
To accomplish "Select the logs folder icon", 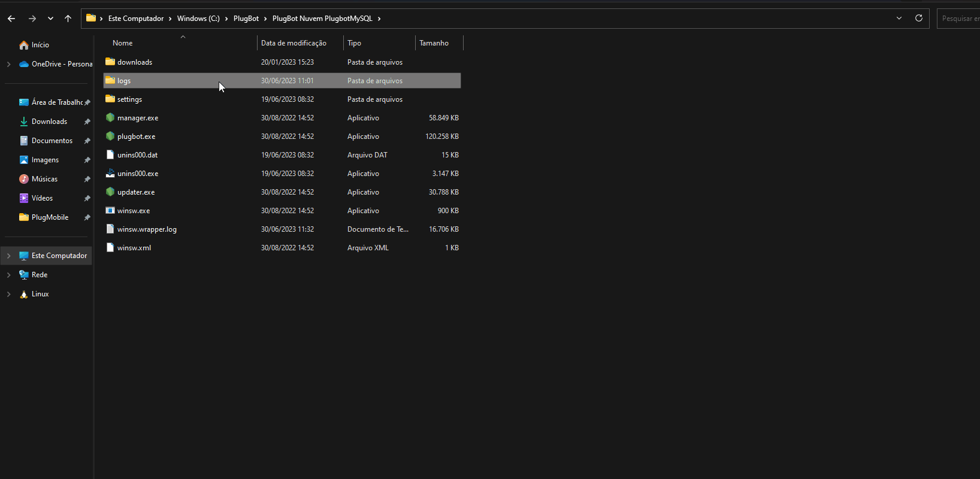I will tap(110, 80).
